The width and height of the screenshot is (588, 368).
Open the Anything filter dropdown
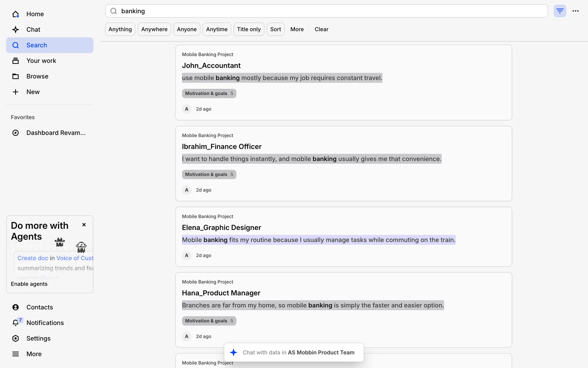click(120, 29)
